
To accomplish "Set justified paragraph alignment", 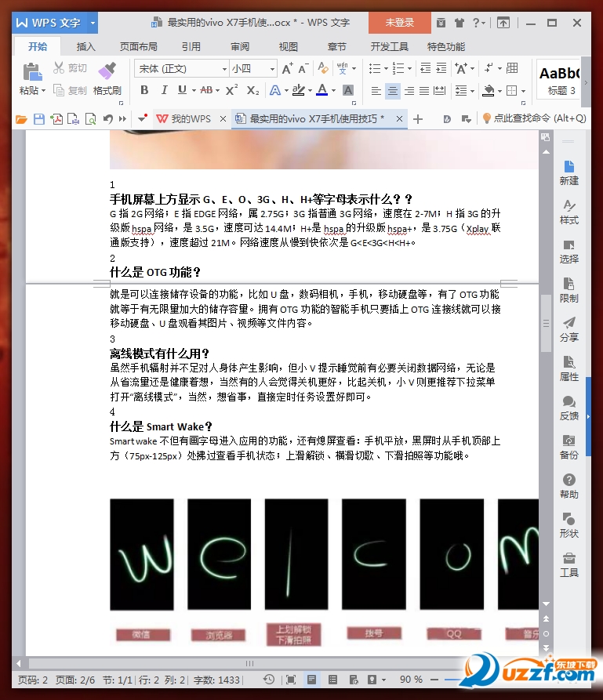I will 424,91.
